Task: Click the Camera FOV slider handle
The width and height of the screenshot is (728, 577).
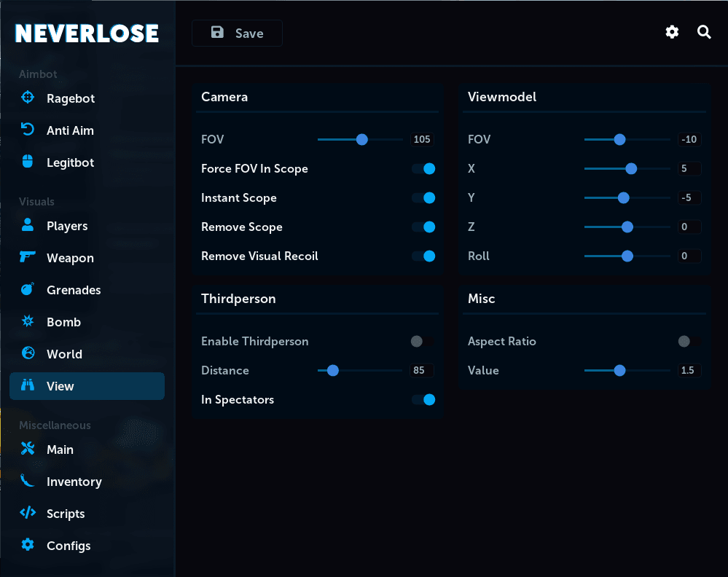Action: (x=362, y=139)
